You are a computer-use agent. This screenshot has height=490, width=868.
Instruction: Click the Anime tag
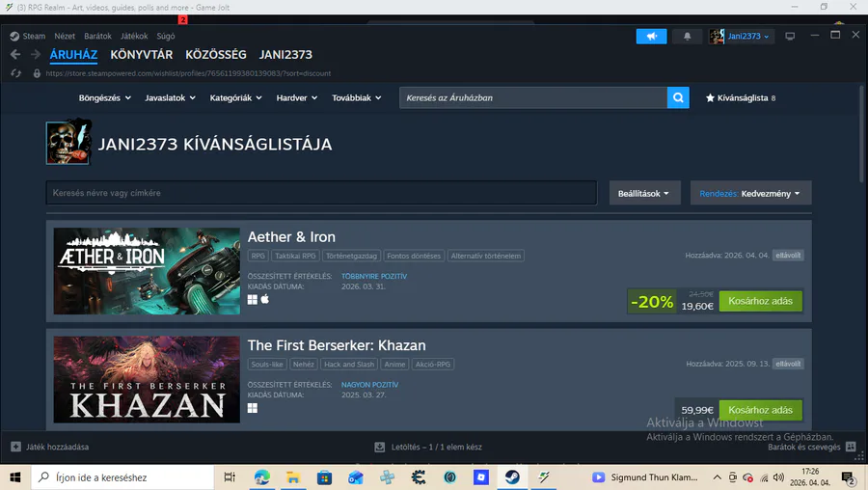coord(394,365)
